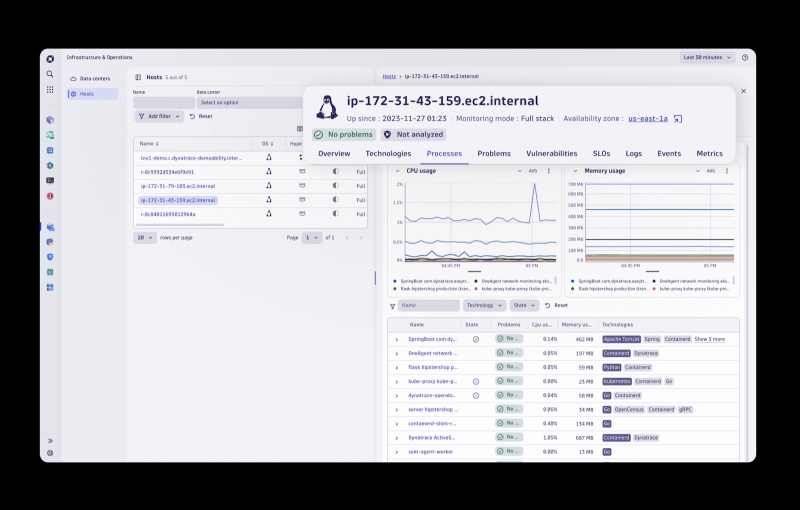This screenshot has height=510, width=800.
Task: Switch to the Technologies tab
Action: pos(388,154)
